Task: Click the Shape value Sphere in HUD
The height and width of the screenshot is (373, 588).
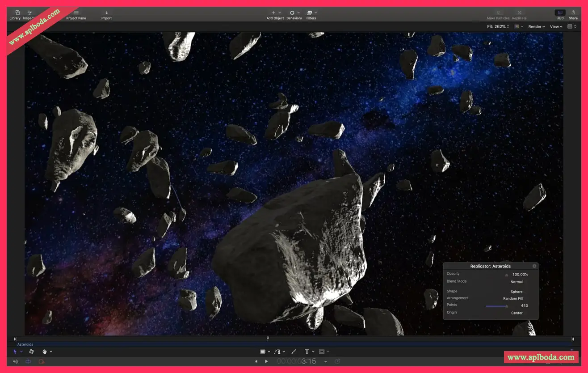Action: tap(516, 292)
